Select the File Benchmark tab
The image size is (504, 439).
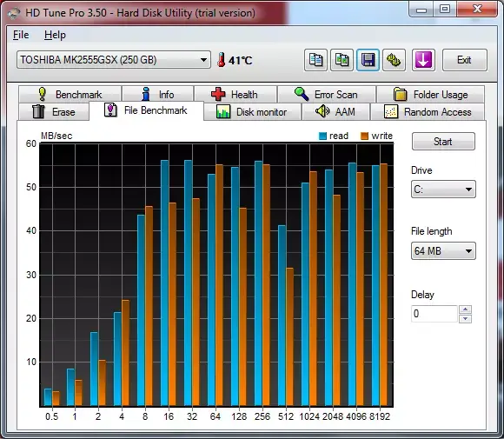(x=146, y=110)
